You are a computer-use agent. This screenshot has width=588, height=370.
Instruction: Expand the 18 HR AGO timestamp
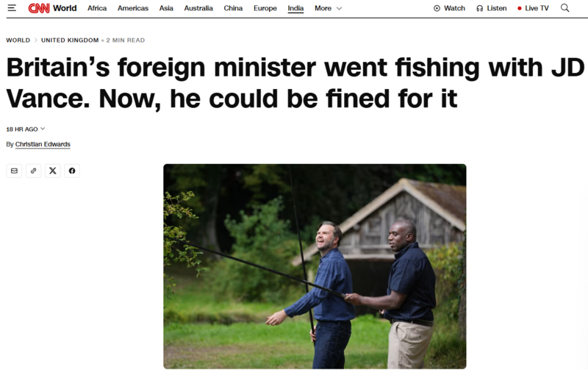tap(26, 129)
